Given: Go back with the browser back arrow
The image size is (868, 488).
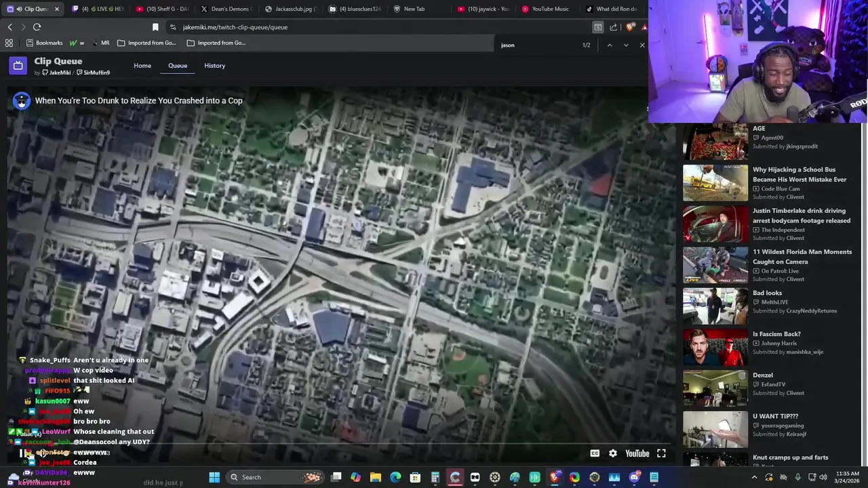Looking at the screenshot, I should coord(10,27).
